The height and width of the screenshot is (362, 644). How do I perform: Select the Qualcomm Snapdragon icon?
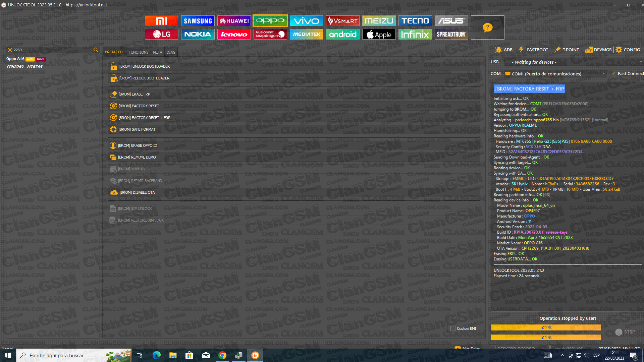click(x=270, y=34)
